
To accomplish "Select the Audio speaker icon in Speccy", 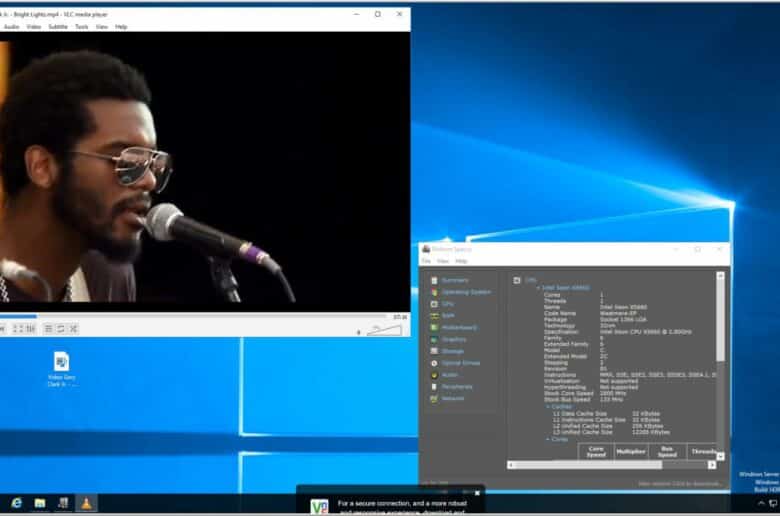I will point(434,375).
